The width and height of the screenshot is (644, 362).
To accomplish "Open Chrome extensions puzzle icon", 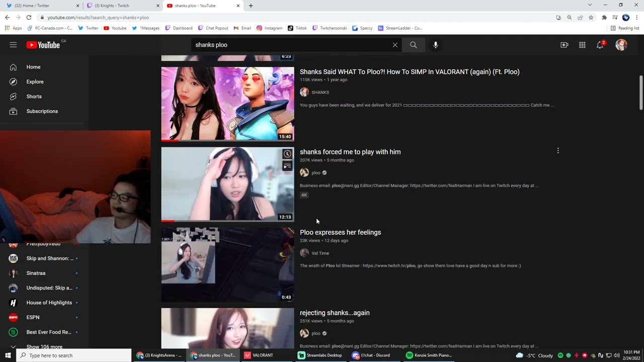I will tap(604, 17).
